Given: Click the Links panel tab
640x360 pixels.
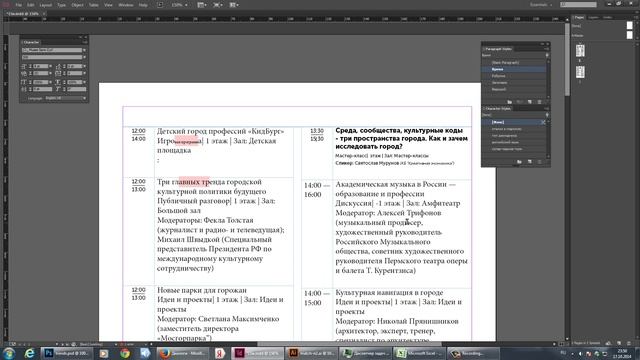Looking at the screenshot, I should (607, 17).
